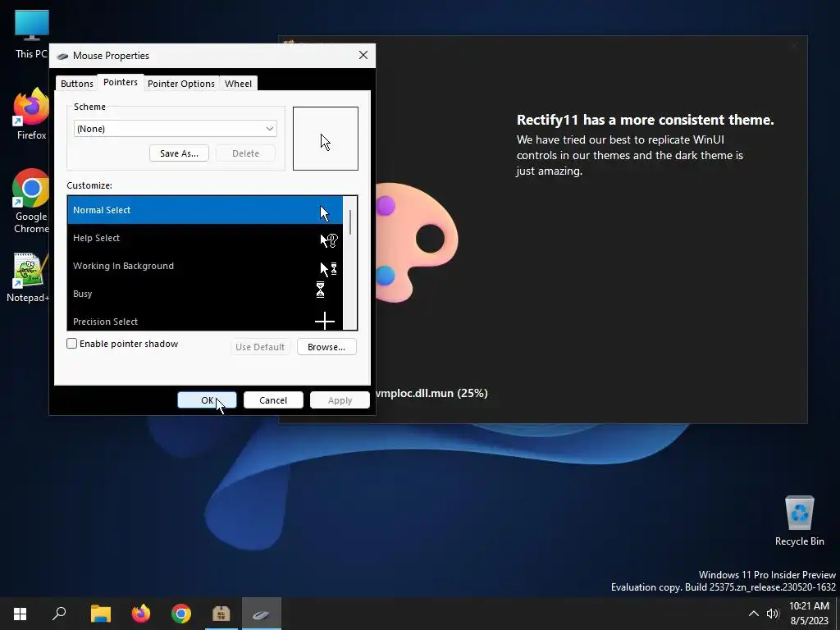Select Working In Background pointer row
Viewport: 840px width, 630px height.
204,266
